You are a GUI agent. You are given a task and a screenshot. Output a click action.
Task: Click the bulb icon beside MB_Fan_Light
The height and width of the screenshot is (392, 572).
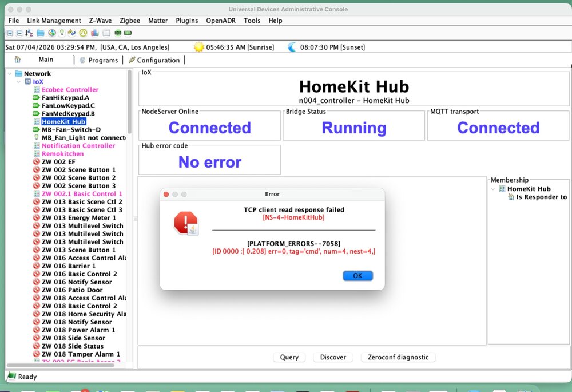pos(36,137)
